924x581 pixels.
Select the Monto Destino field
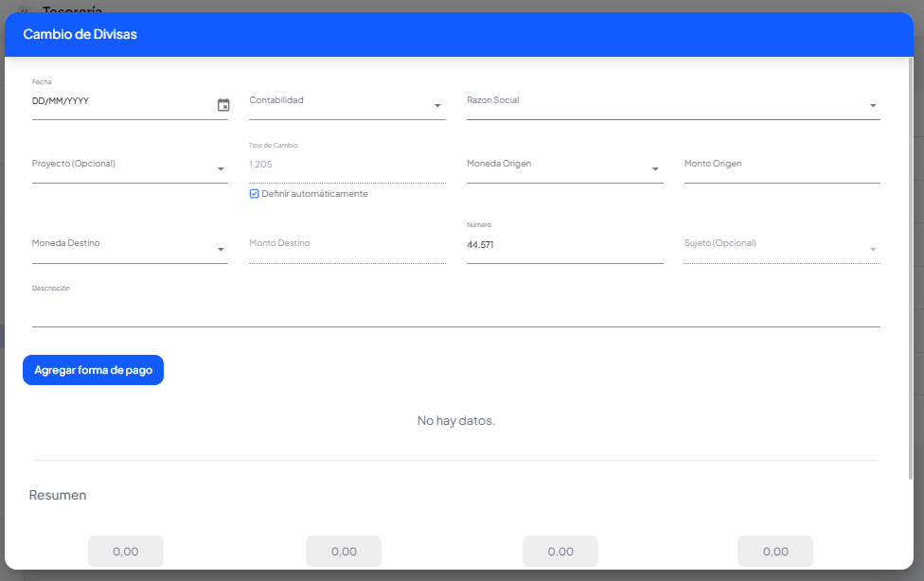point(346,244)
